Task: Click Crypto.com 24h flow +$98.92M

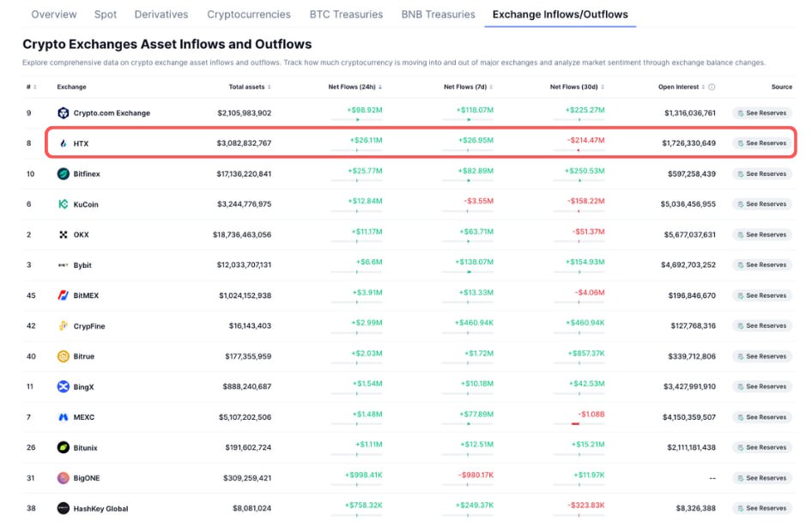Action: [365, 110]
